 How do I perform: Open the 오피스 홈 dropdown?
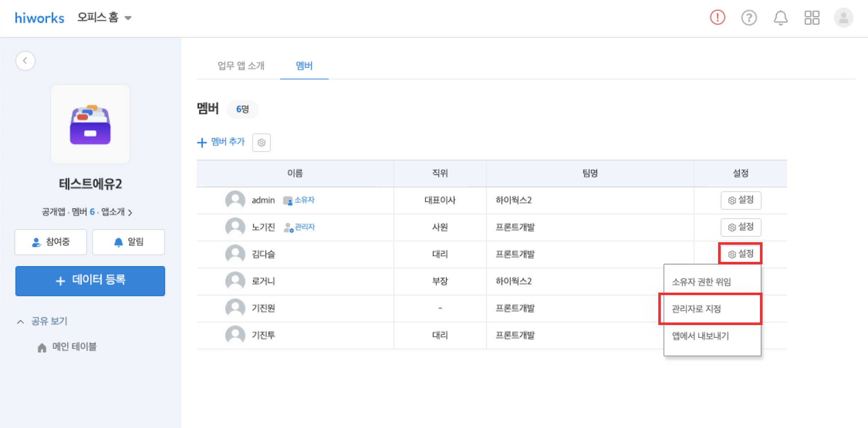[x=104, y=18]
